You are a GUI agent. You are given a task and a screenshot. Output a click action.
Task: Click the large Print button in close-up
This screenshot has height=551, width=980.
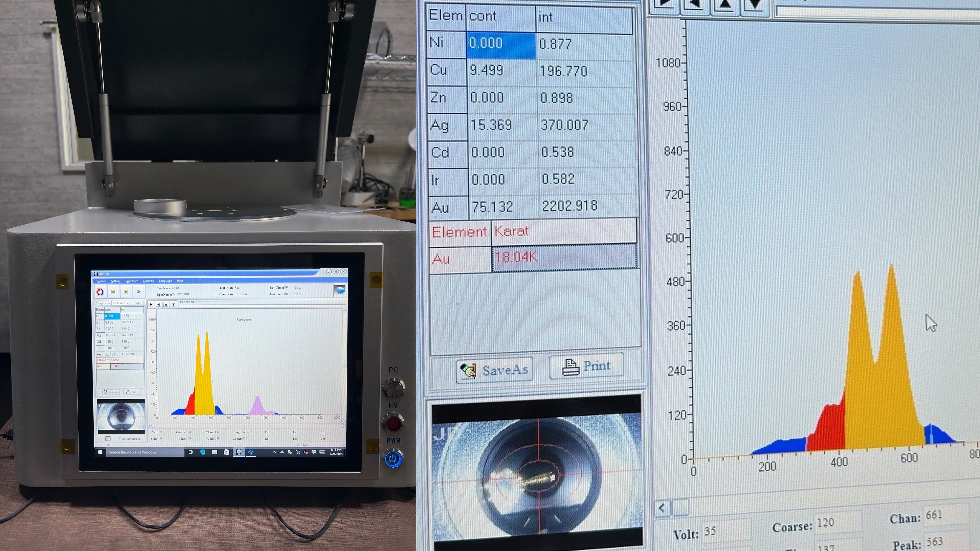tap(586, 366)
